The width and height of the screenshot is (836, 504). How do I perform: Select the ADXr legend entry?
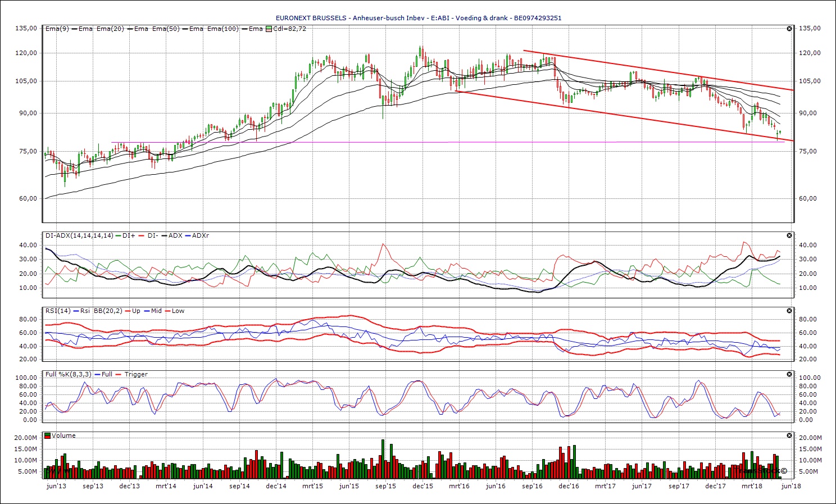tap(197, 235)
